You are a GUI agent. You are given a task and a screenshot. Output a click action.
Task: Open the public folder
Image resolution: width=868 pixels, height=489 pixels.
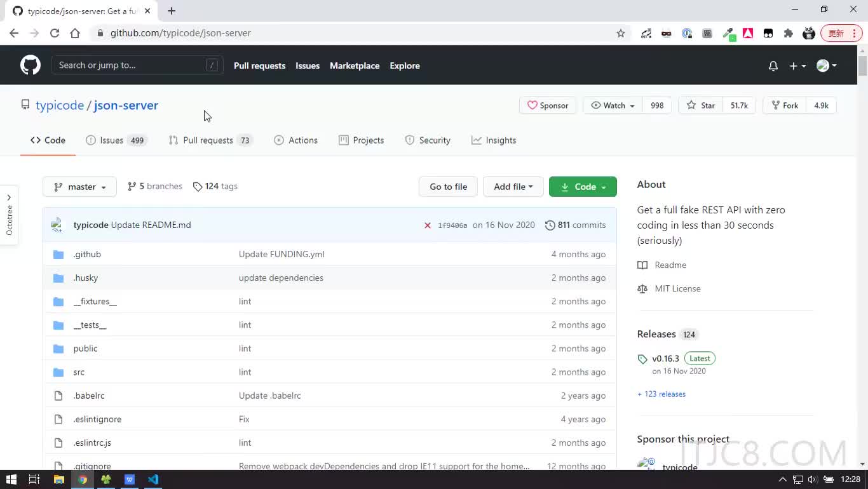[85, 348]
